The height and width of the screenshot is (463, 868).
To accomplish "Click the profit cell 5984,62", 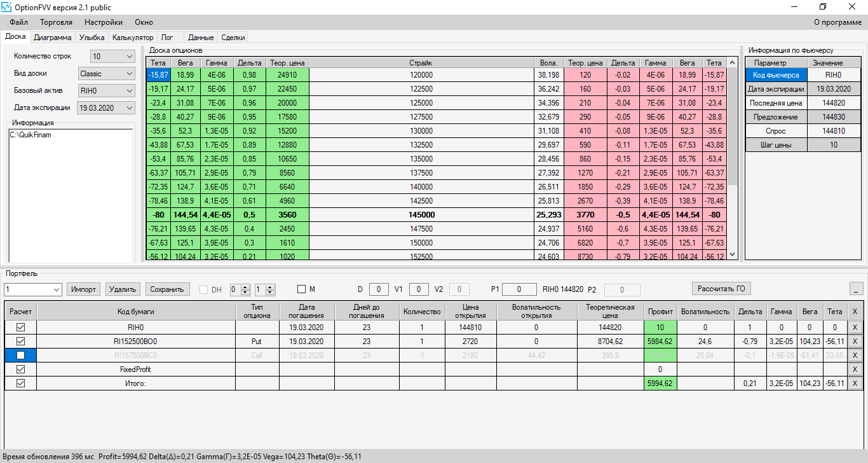I will pyautogui.click(x=660, y=342).
